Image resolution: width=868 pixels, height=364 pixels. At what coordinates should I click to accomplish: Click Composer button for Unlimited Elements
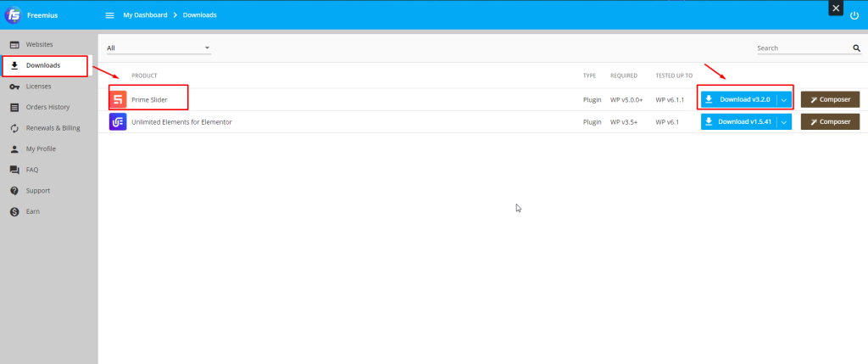pos(831,122)
